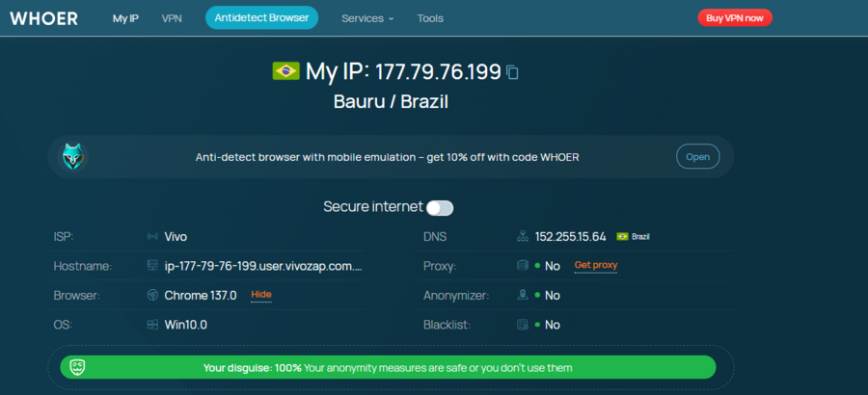Open the VPN menu item
Viewport: 868px width, 395px height.
click(x=172, y=18)
